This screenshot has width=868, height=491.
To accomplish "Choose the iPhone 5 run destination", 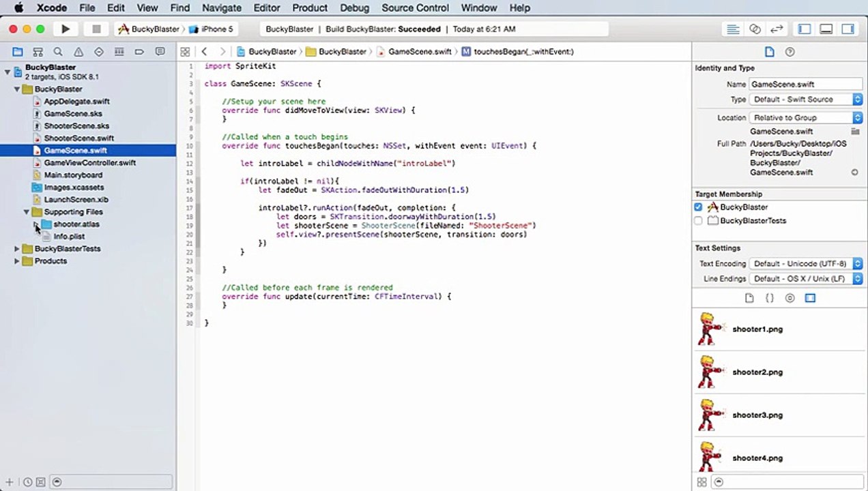I will [211, 29].
